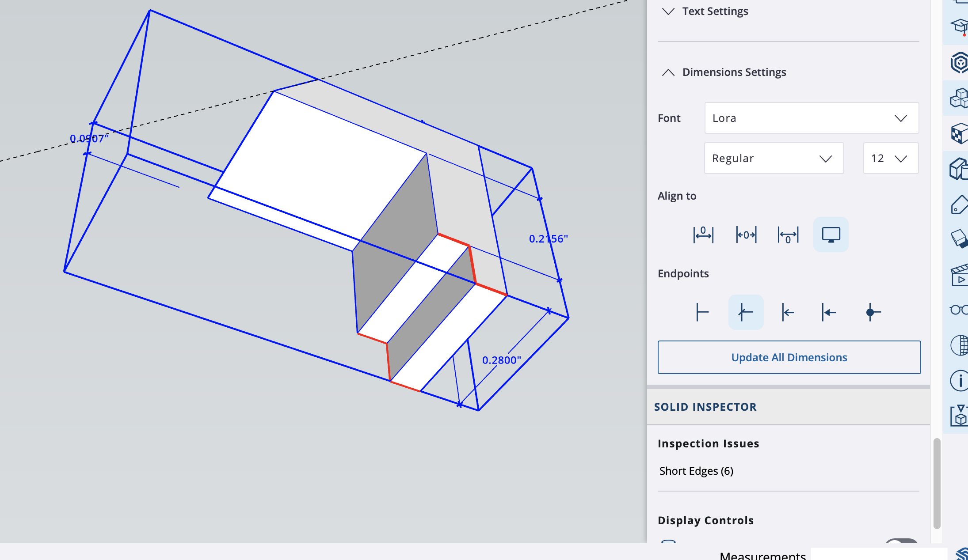Screen dimensions: 968x560
Task: Open the Tags panel (label icon)
Action: [958, 205]
